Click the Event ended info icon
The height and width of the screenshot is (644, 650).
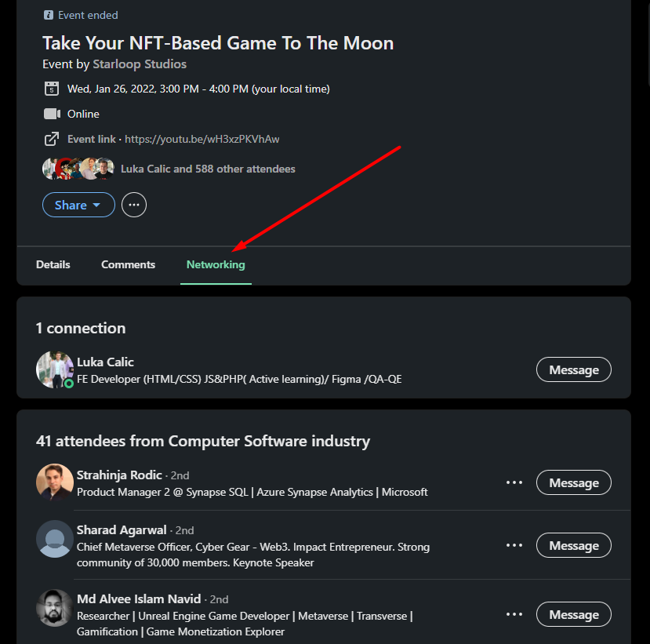(x=49, y=15)
